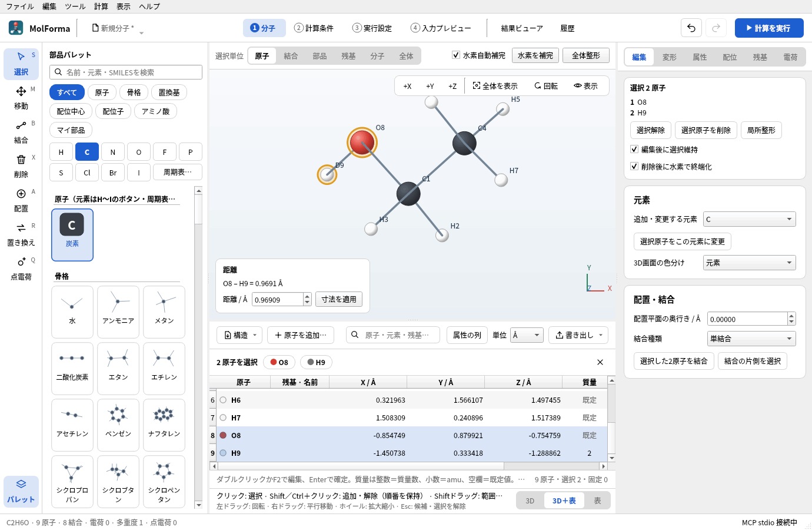Insert the 水 skeleton part
The image size is (812, 530).
(x=72, y=312)
